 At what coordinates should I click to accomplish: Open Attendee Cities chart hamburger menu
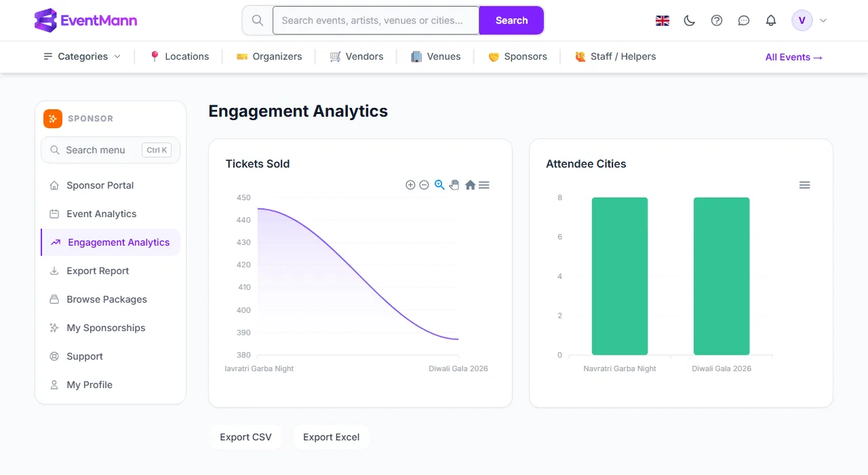click(804, 185)
